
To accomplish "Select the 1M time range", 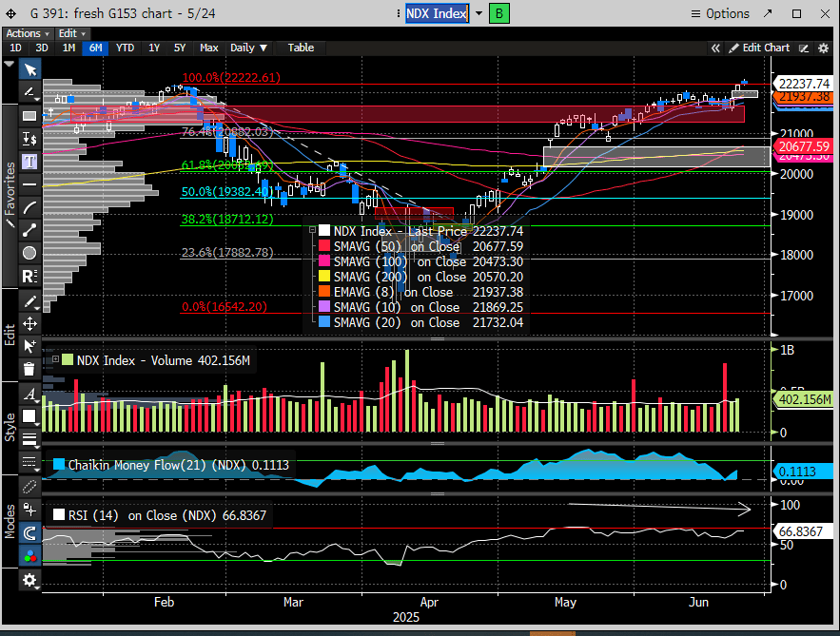I will pos(68,48).
